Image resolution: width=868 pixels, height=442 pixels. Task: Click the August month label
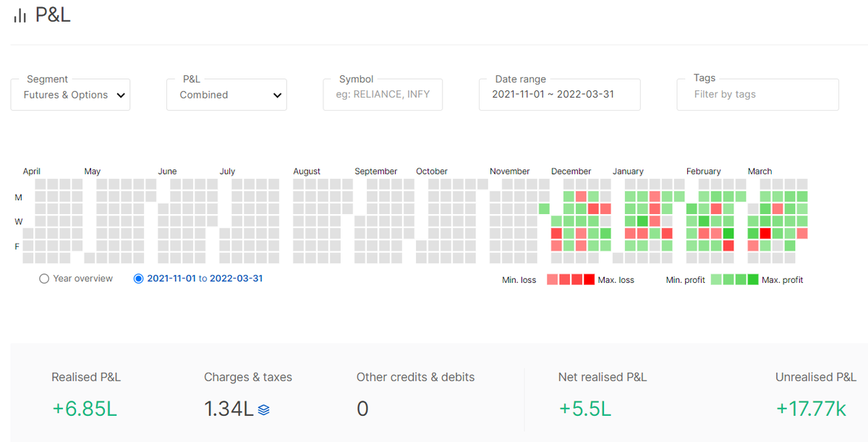pyautogui.click(x=307, y=171)
